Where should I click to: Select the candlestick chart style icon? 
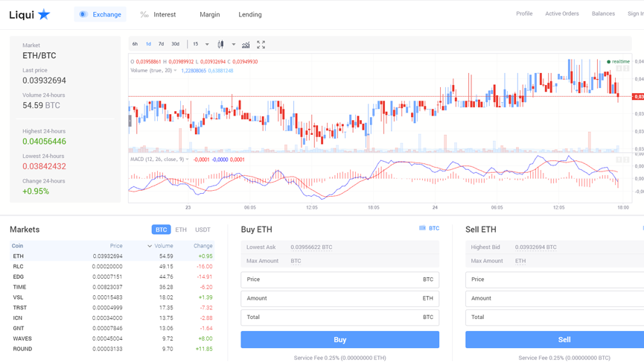[220, 45]
